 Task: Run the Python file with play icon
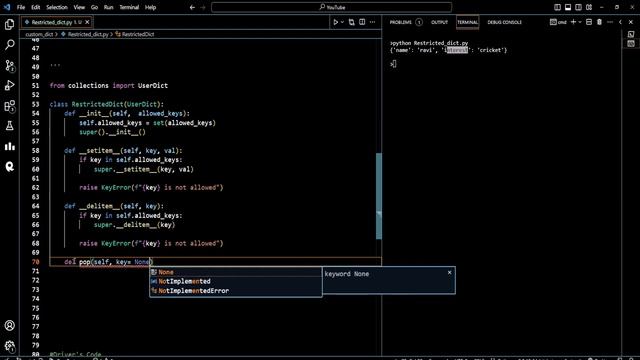(336, 22)
